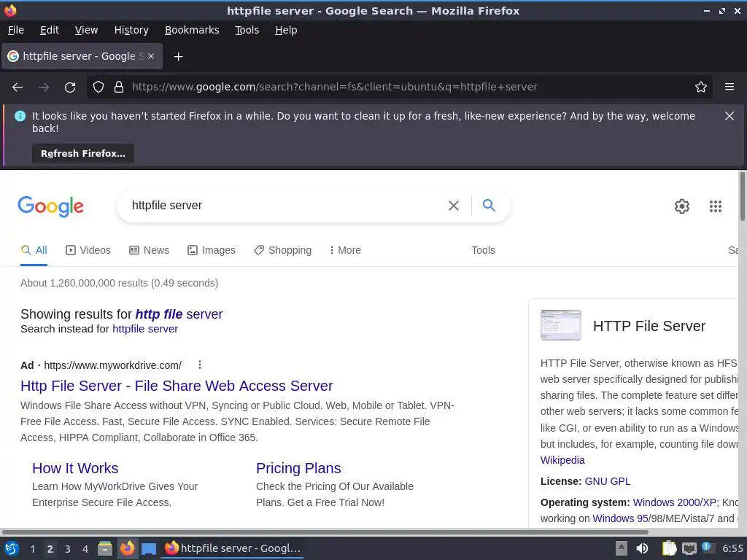The width and height of the screenshot is (747, 560).
Task: Switch to Images results
Action: coord(212,251)
